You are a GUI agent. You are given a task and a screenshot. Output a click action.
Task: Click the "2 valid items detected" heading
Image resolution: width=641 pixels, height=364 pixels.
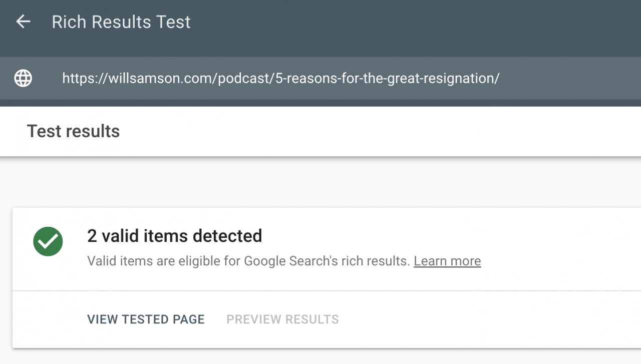(174, 236)
